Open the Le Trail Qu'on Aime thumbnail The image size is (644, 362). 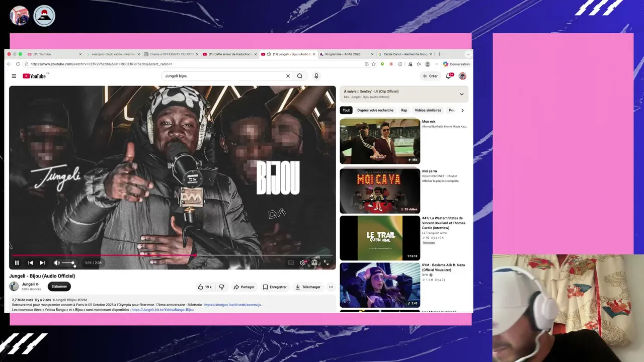point(380,238)
